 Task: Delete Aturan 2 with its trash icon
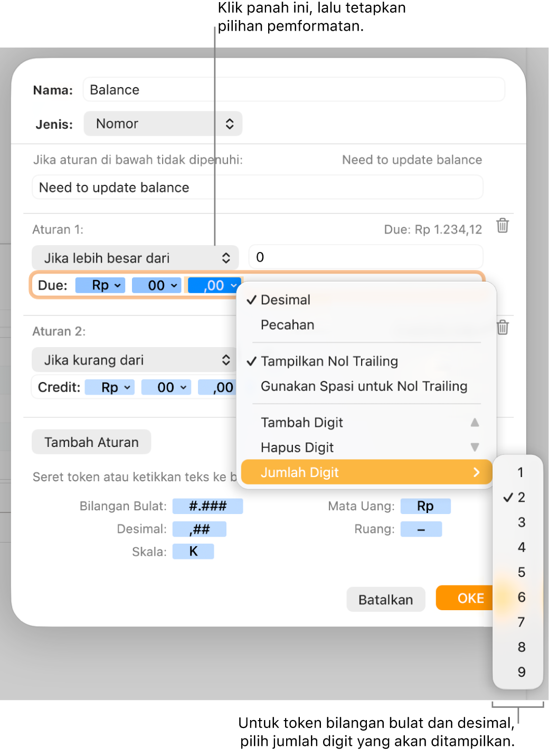coord(503,328)
